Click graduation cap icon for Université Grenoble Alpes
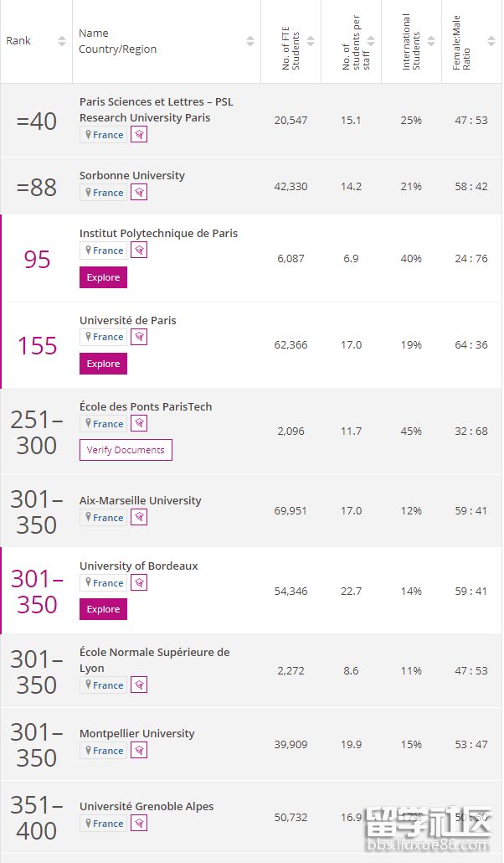This screenshot has height=863, width=504. pyautogui.click(x=139, y=824)
